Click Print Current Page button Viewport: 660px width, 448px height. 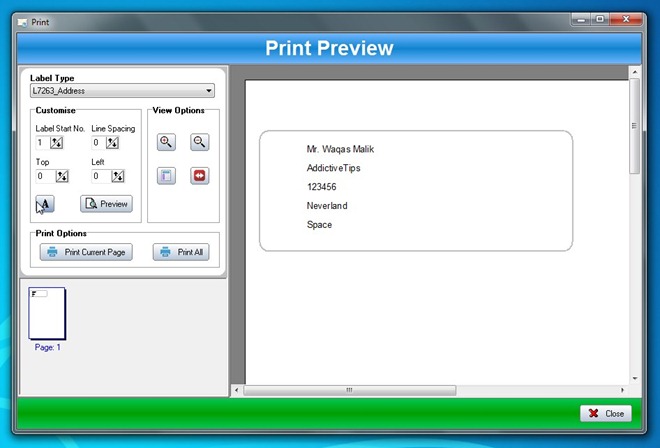click(x=86, y=252)
